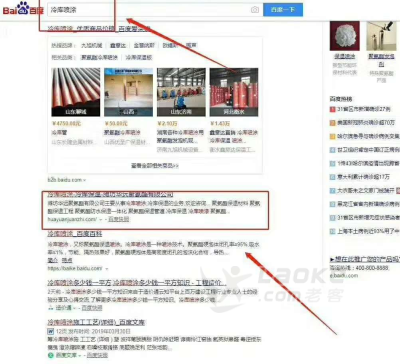
Task: Expand the b2b.baidu.com source dropdown arrow
Action: (85, 180)
